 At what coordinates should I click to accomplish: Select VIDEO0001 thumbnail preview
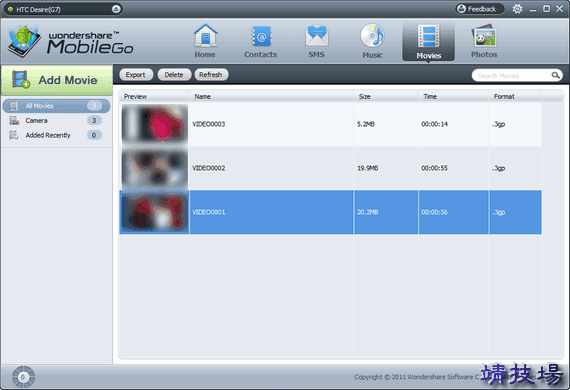click(x=154, y=212)
